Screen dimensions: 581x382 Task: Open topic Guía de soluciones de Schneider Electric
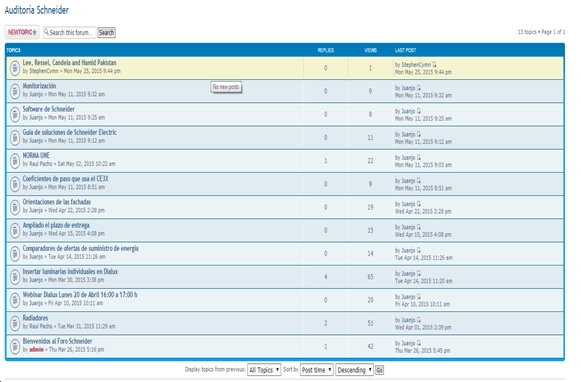70,132
